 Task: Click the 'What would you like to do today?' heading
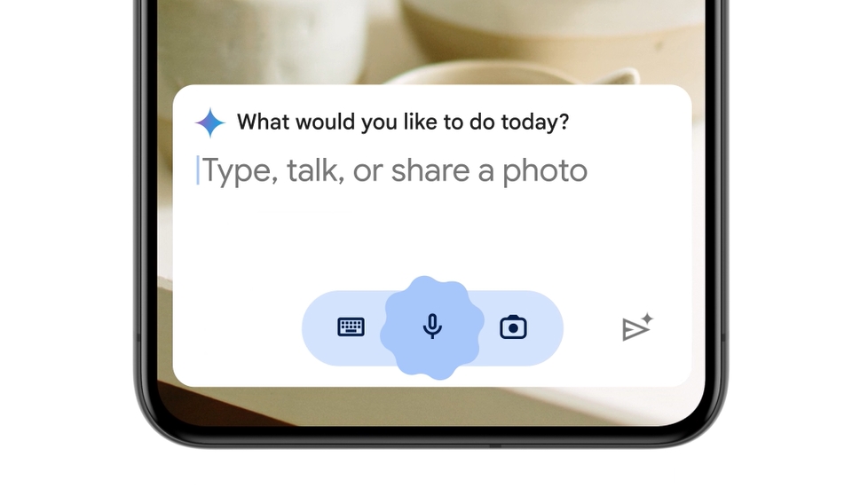point(403,122)
